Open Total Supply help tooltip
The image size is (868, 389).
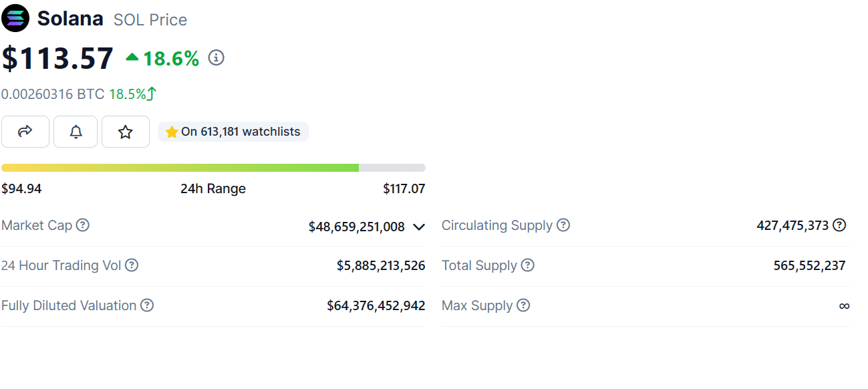coord(527,265)
